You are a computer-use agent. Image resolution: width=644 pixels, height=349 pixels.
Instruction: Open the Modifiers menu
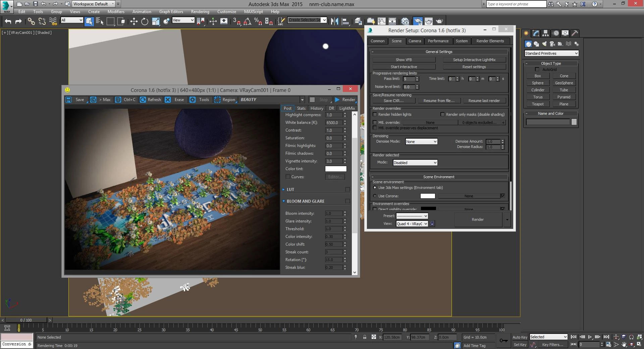(116, 12)
